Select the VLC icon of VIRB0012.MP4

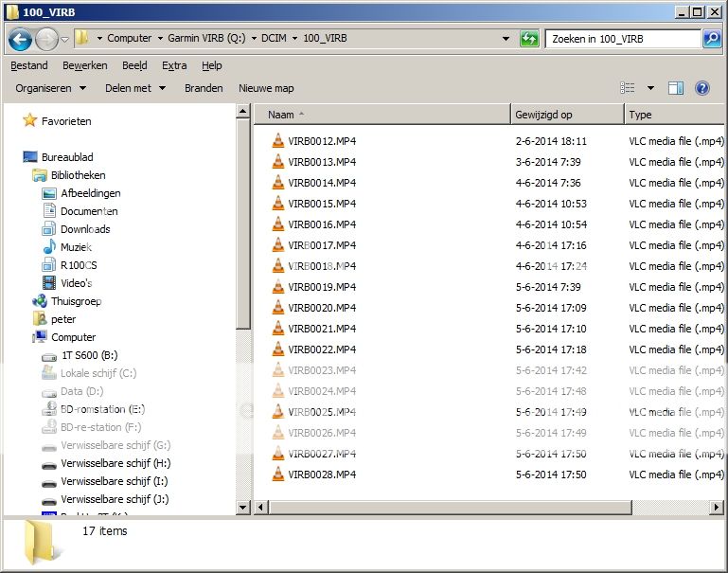tap(277, 141)
